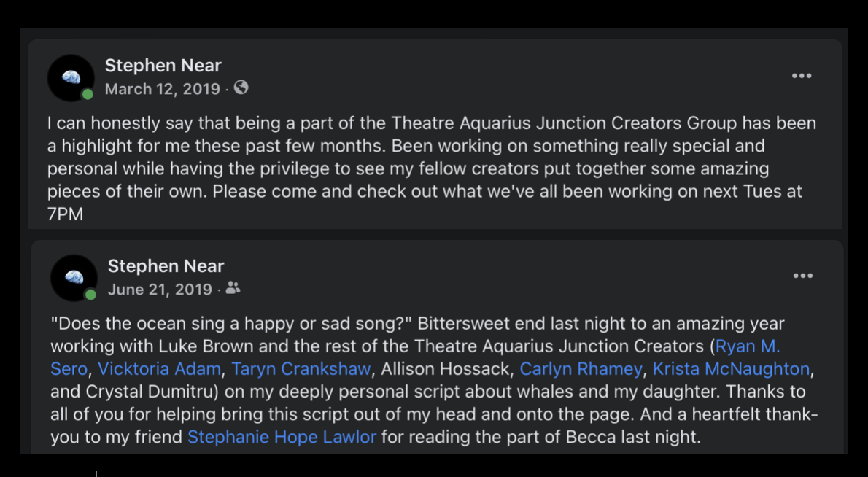
Task: Visit tagged profile Ryan M. Sero
Action: point(747,346)
